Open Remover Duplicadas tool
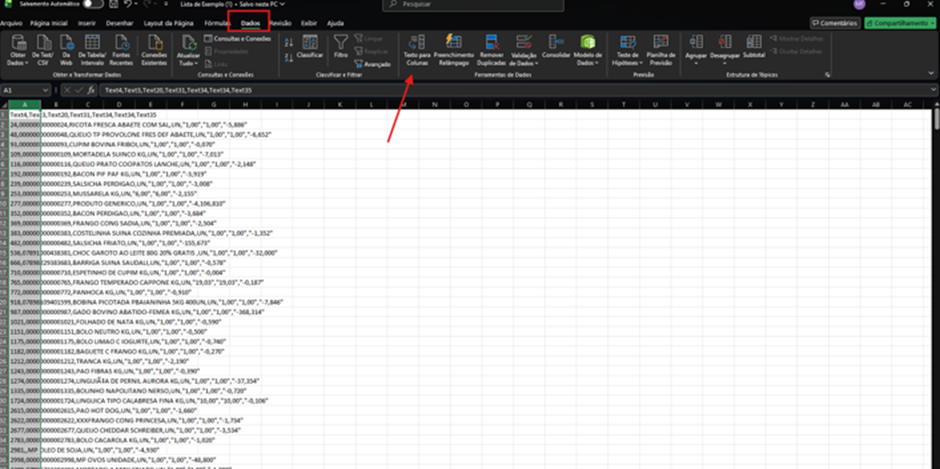The image size is (940, 469). (492, 50)
